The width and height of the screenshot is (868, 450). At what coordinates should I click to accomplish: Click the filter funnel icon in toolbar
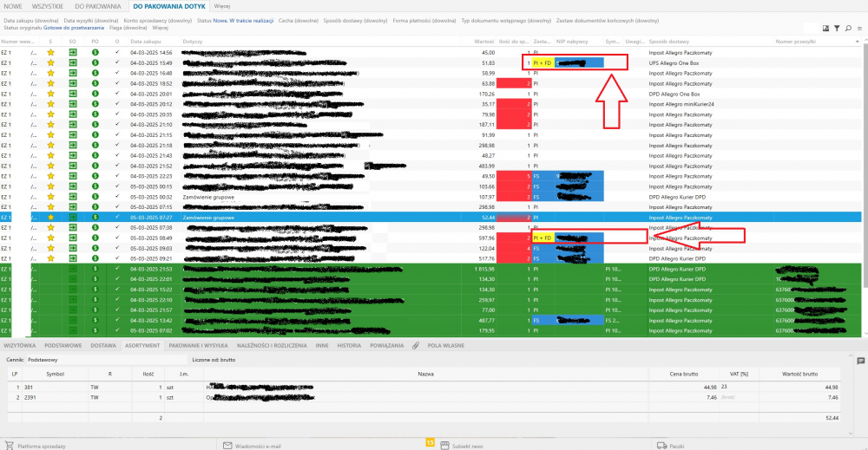pos(837,29)
